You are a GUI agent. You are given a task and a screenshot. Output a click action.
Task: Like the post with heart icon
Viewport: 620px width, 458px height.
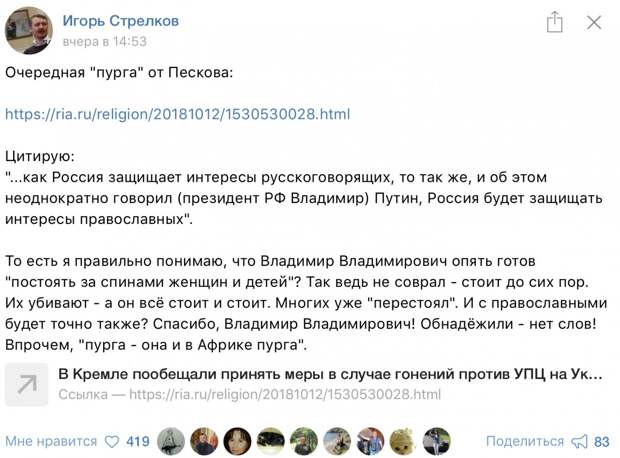112,441
